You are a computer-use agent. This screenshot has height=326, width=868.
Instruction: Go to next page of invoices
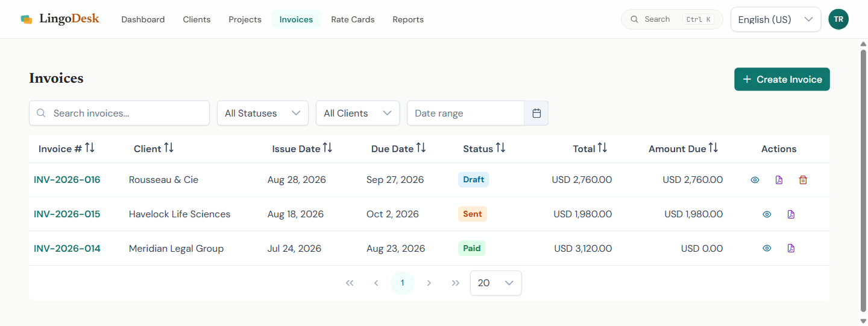[429, 283]
